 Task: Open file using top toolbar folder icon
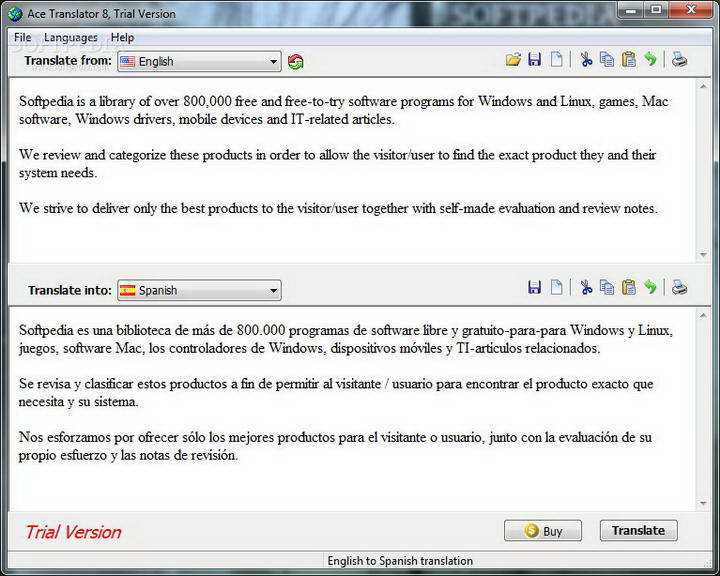tap(513, 60)
